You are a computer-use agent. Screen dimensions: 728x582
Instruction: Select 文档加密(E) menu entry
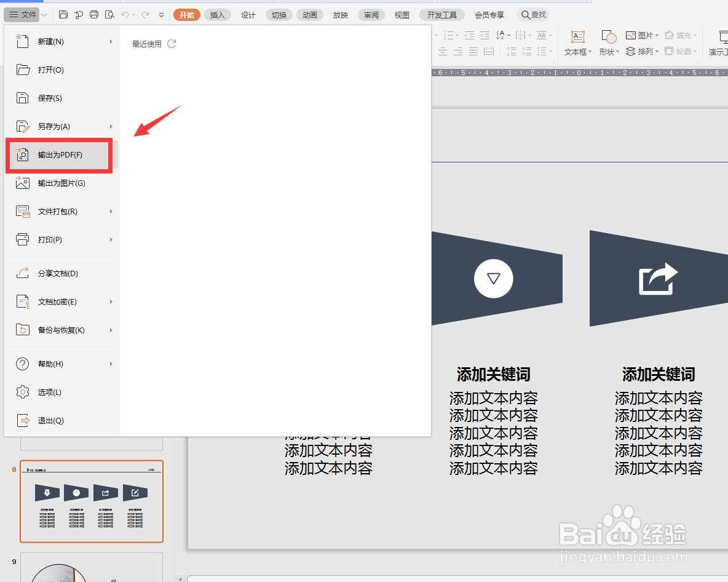point(61,301)
